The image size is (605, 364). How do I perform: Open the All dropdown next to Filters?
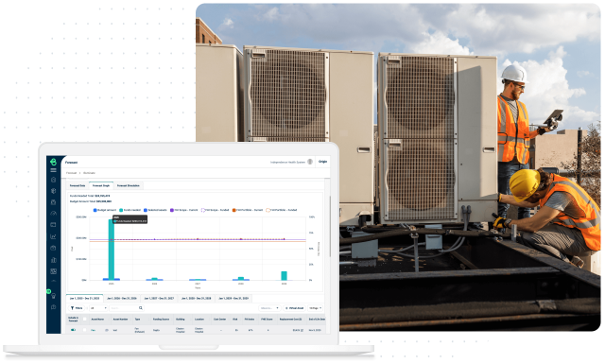point(98,308)
